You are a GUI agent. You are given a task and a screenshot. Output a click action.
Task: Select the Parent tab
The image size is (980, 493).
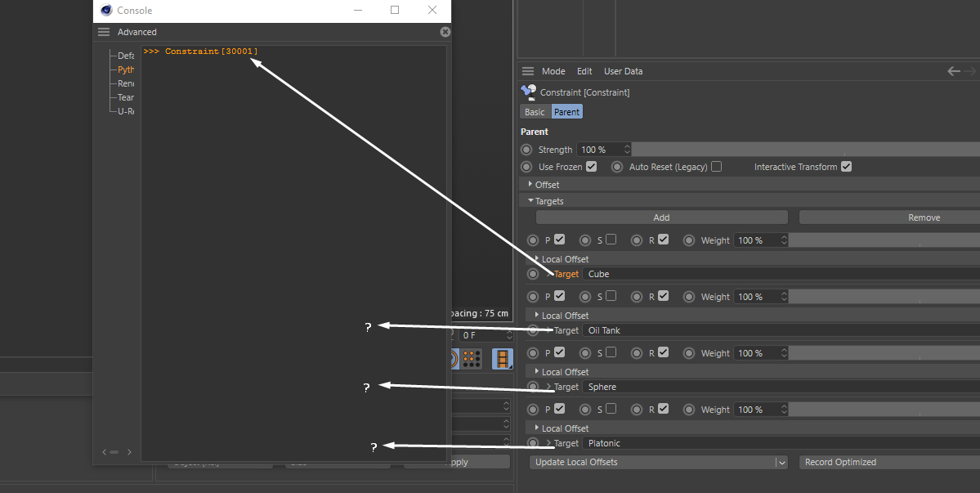567,112
